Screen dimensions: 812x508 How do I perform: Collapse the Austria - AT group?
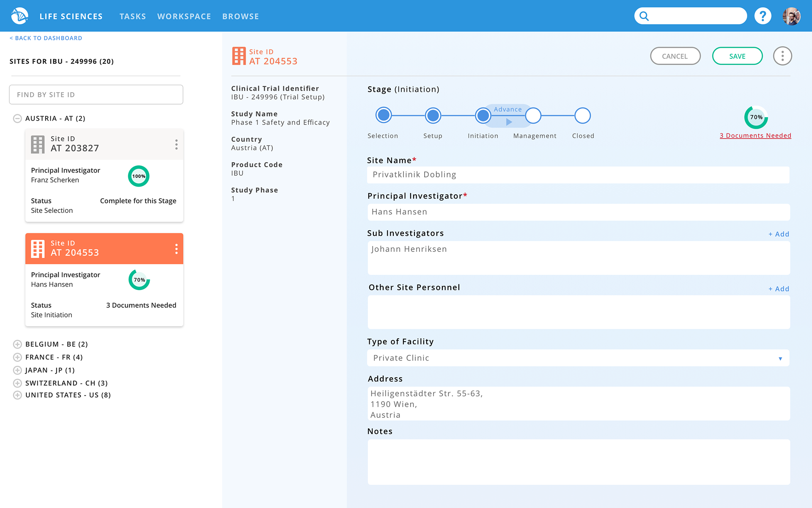(17, 119)
